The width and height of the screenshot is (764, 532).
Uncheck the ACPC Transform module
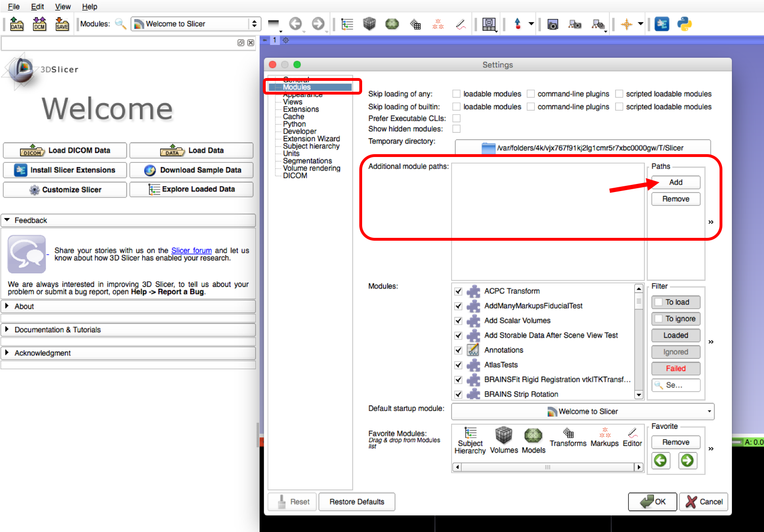[458, 291]
